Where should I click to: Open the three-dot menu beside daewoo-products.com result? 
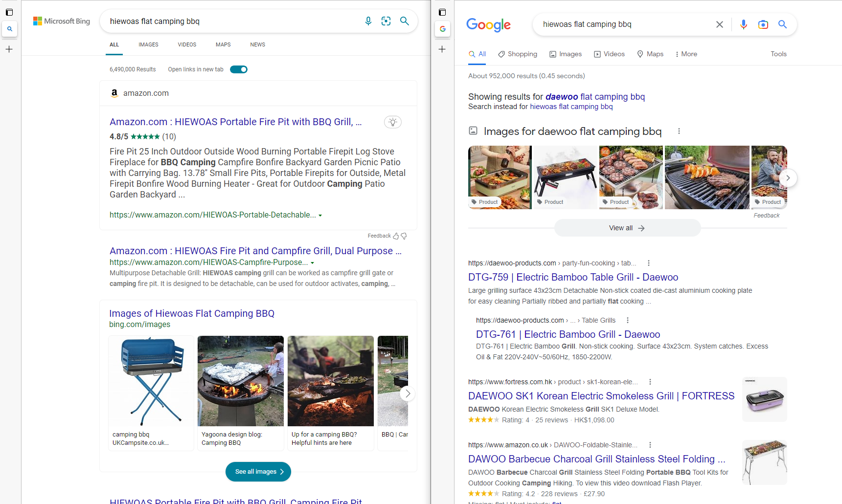point(648,263)
